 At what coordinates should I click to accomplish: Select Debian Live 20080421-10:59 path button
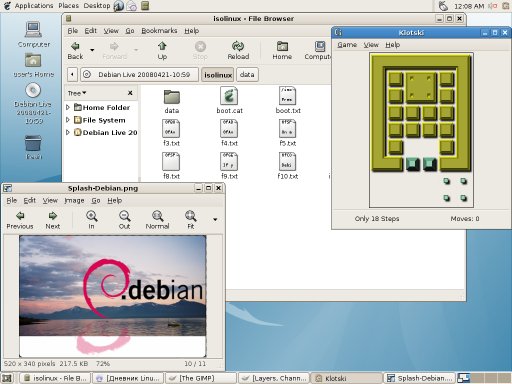(x=139, y=75)
